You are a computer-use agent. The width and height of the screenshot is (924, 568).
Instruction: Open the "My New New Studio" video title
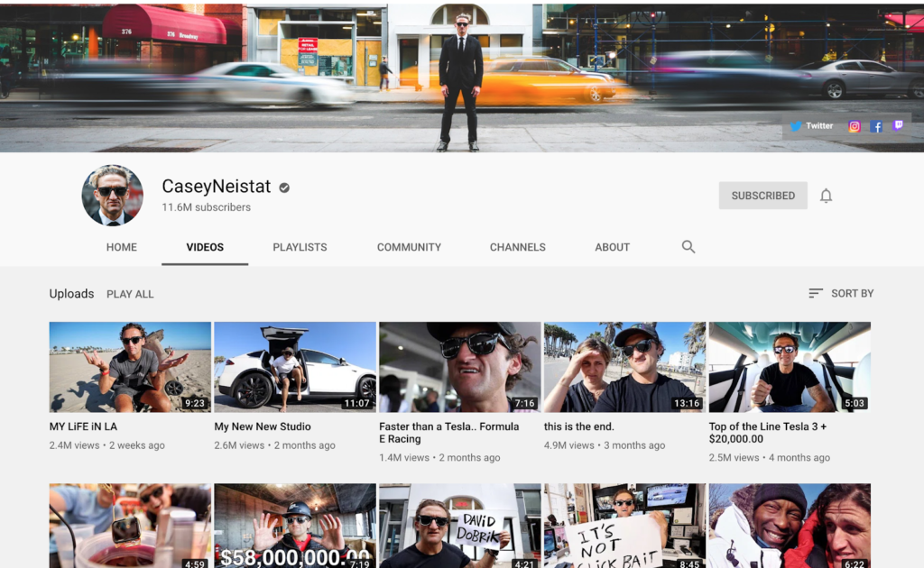(x=263, y=426)
